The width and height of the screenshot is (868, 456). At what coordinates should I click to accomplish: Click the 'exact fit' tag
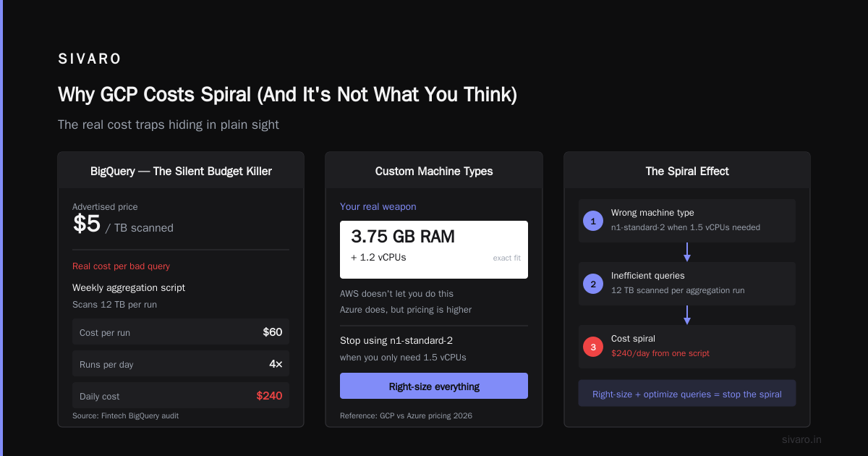coord(506,258)
